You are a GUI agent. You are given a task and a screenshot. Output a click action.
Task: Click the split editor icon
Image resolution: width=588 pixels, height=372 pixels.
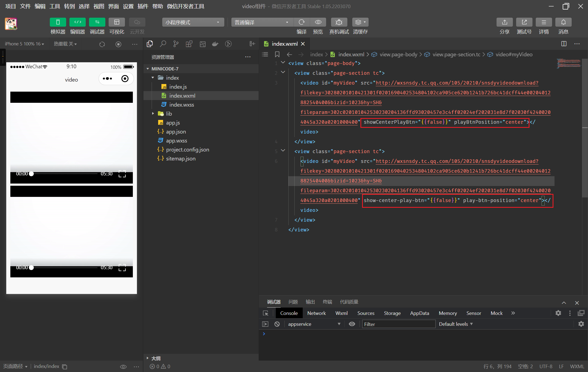[x=564, y=44]
